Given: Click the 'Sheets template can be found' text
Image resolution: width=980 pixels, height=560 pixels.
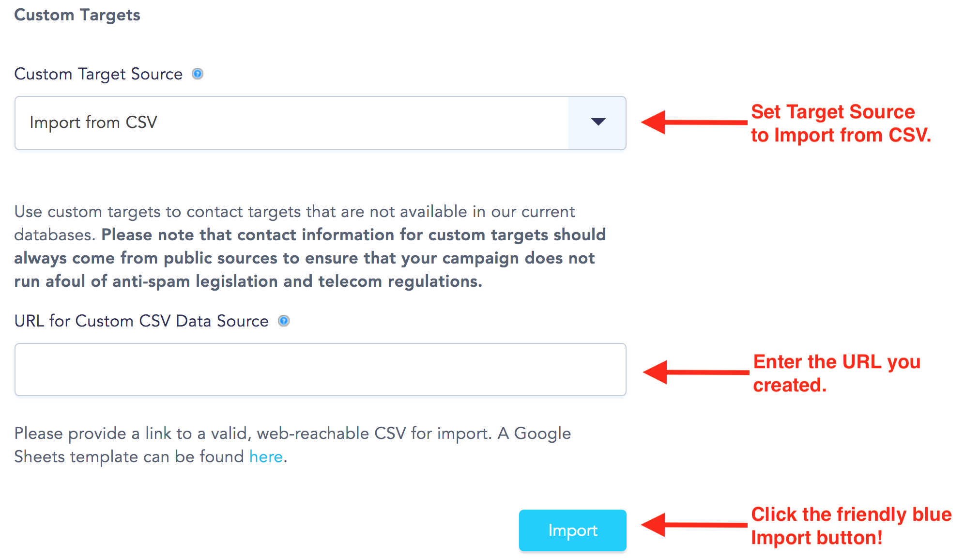Looking at the screenshot, I should pos(129,457).
